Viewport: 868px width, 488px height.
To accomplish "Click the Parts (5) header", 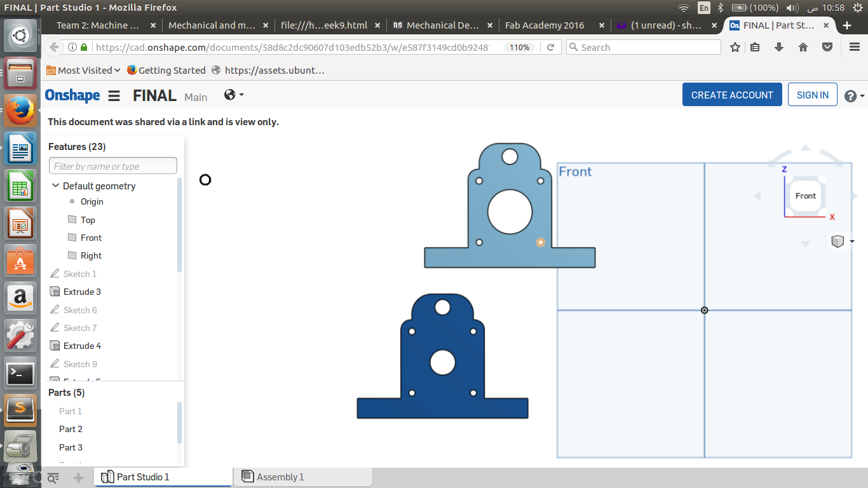I will pyautogui.click(x=66, y=393).
